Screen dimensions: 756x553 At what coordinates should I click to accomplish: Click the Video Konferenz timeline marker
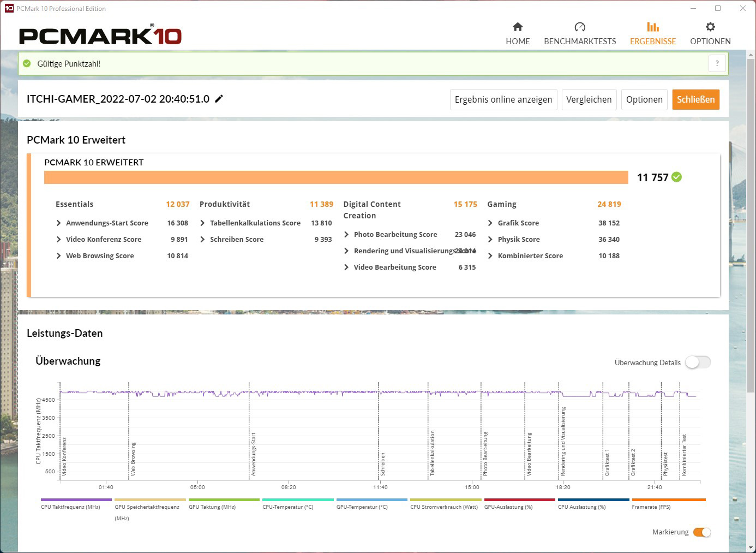(x=64, y=456)
